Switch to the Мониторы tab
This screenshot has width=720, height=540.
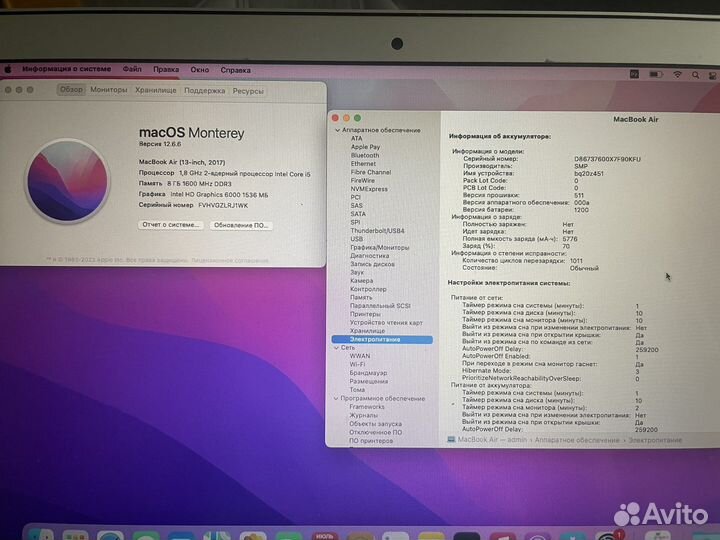[x=108, y=90]
